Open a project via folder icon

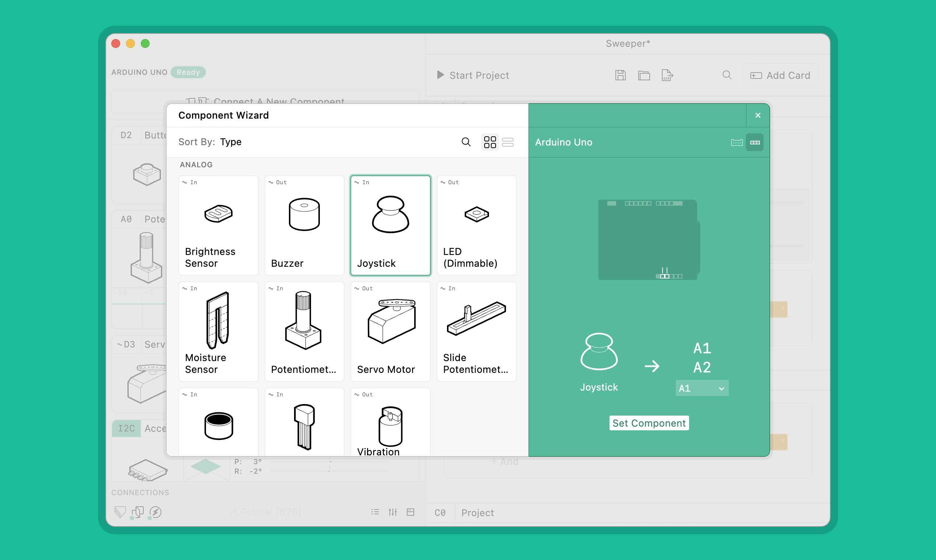click(x=644, y=75)
